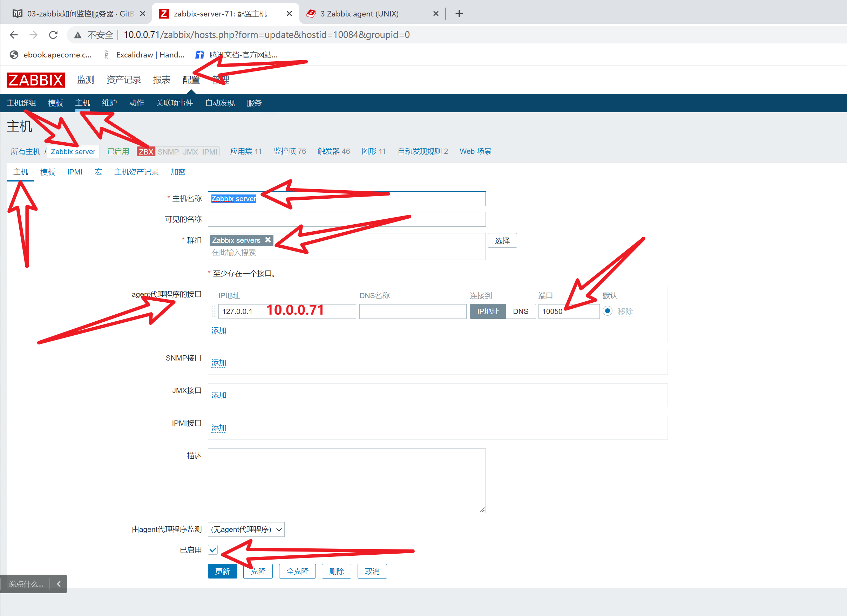Add an SNMP接口
The width and height of the screenshot is (847, 616).
[219, 363]
